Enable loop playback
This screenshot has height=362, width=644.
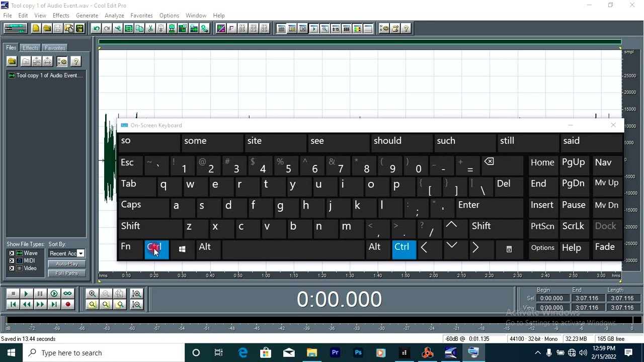pyautogui.click(x=67, y=294)
